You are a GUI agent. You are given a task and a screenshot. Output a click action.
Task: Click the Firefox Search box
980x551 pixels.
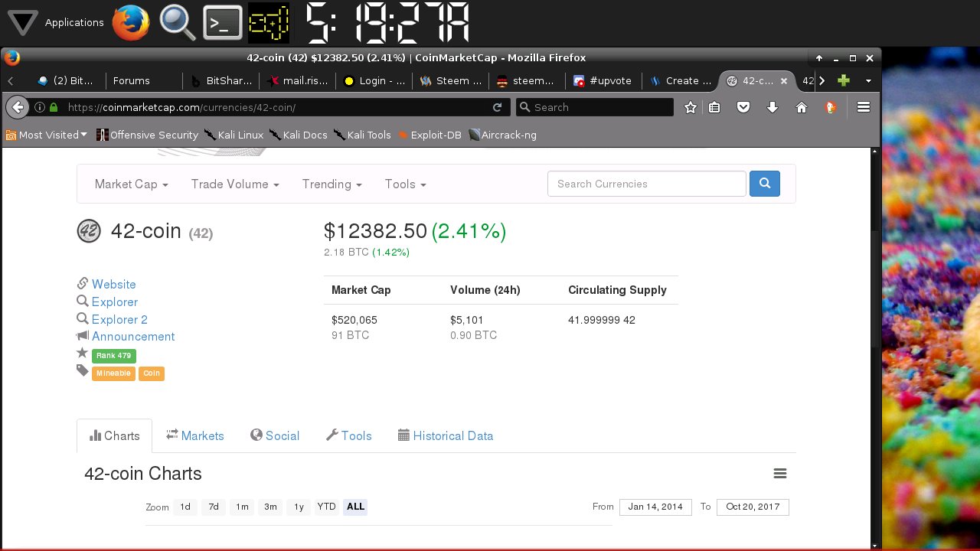pos(595,107)
